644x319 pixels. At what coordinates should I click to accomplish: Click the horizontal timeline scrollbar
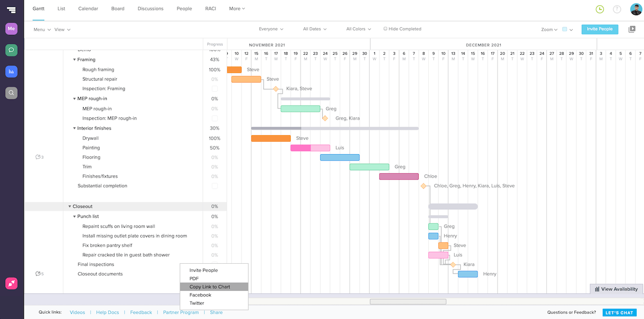(x=408, y=301)
